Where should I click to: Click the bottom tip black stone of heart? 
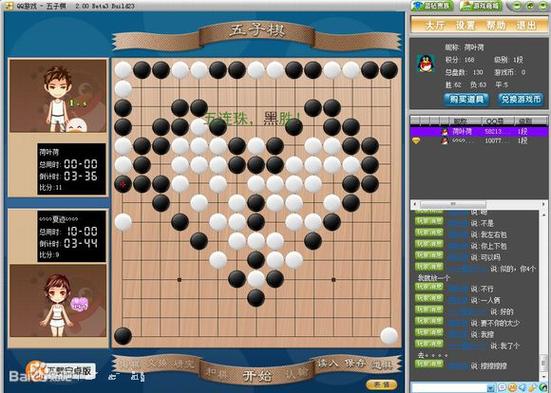point(256,298)
